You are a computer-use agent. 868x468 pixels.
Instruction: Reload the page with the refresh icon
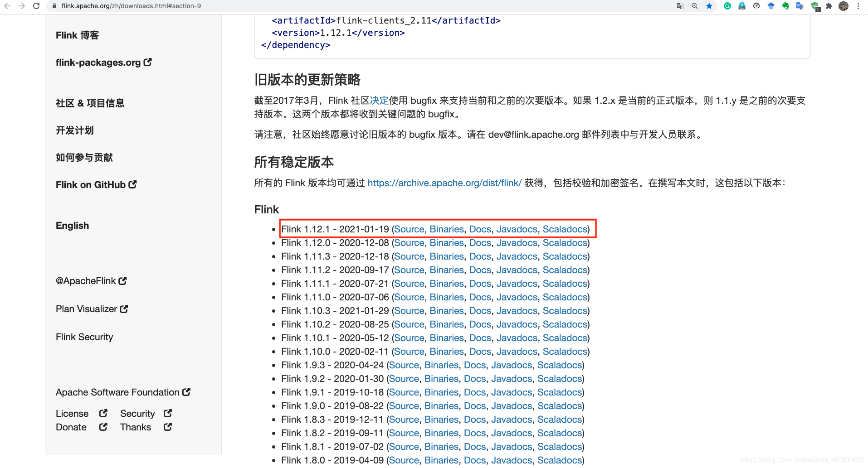tap(36, 6)
